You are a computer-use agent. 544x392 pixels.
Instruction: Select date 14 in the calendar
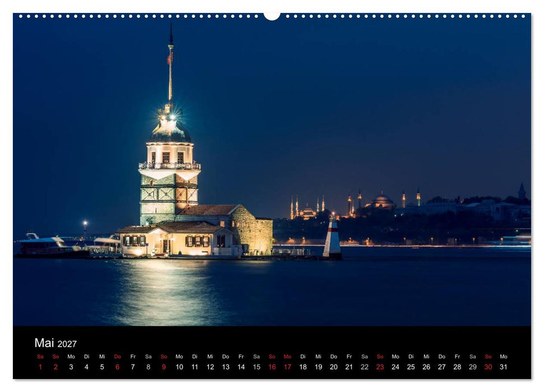241,367
